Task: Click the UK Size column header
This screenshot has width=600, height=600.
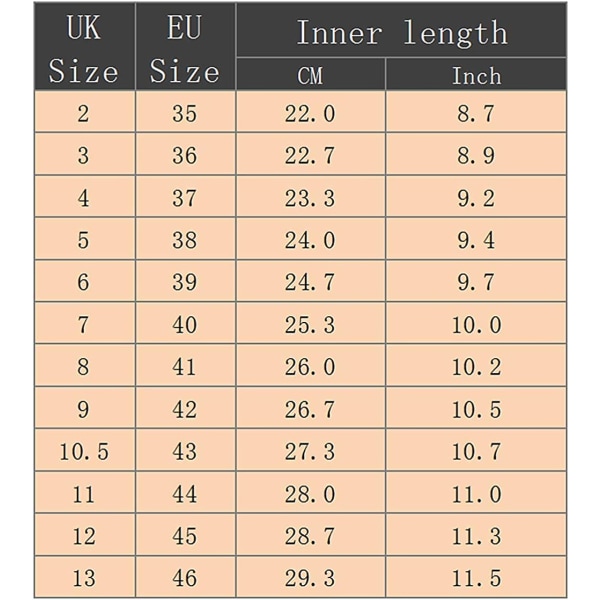Action: pyautogui.click(x=85, y=47)
